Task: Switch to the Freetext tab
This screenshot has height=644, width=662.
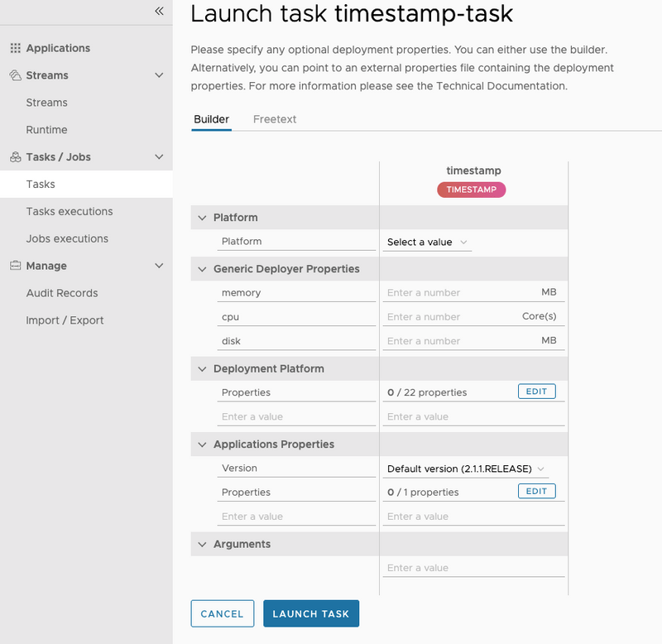Action: tap(275, 119)
